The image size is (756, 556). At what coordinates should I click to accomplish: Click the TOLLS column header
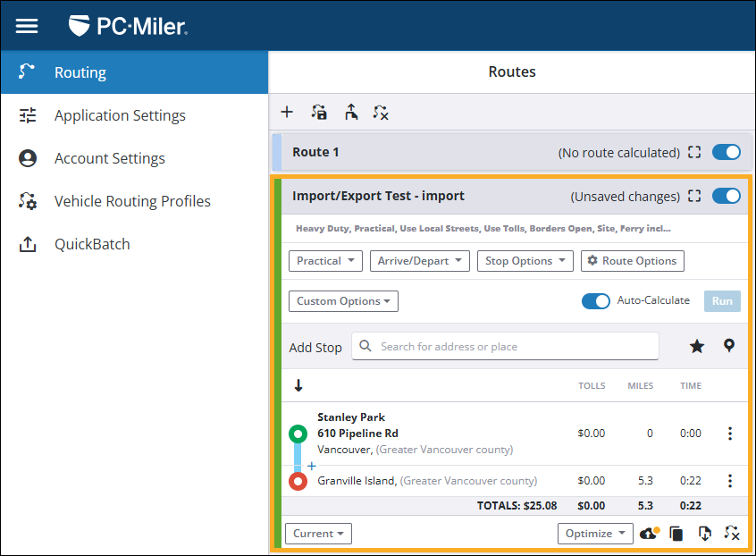592,386
